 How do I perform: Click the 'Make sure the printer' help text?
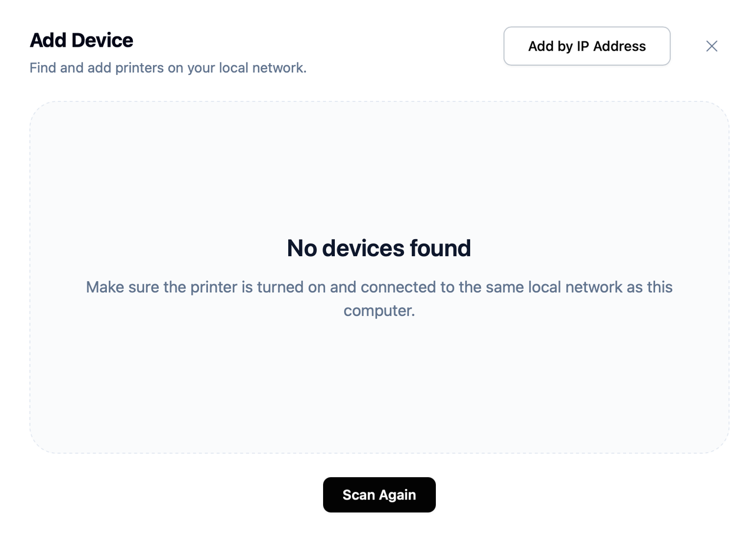(x=379, y=299)
